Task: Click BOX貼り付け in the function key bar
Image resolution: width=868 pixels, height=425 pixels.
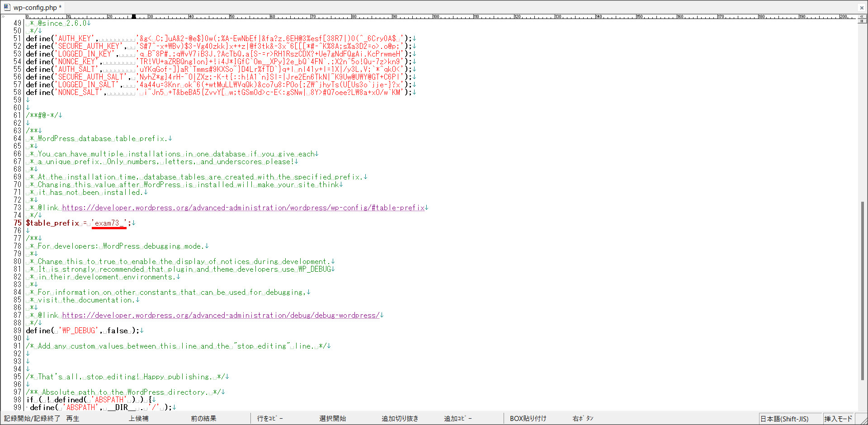Action: pyautogui.click(x=528, y=419)
